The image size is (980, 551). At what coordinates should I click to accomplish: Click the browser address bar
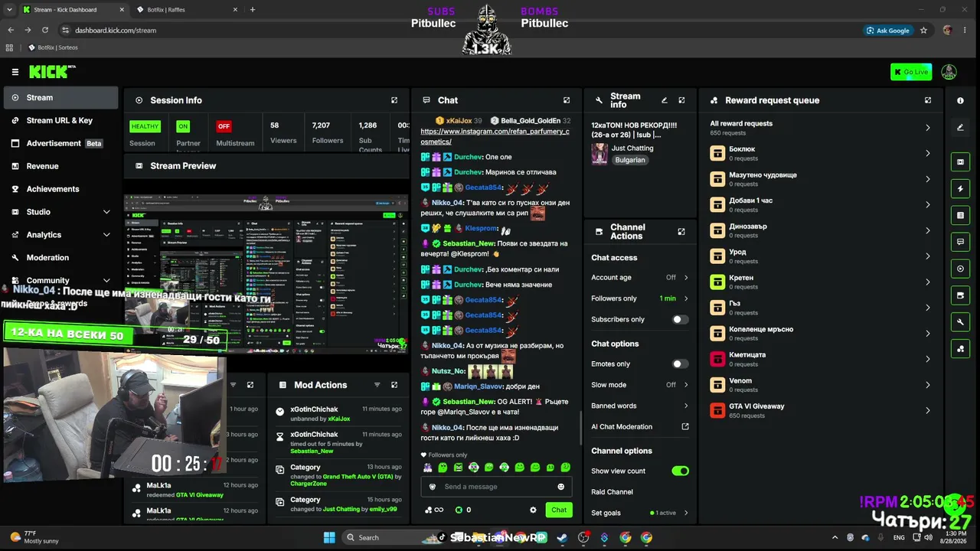click(x=459, y=31)
